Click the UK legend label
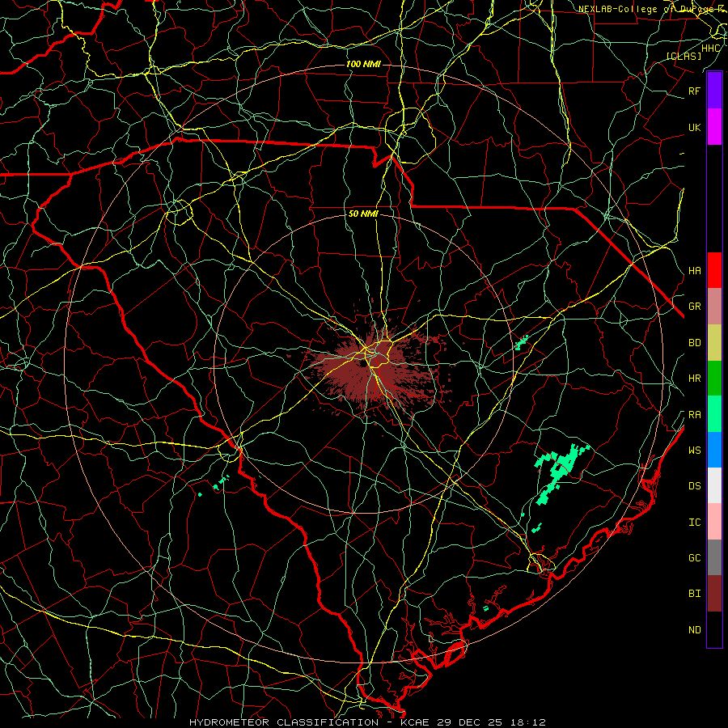Image resolution: width=728 pixels, height=728 pixels. coord(694,127)
